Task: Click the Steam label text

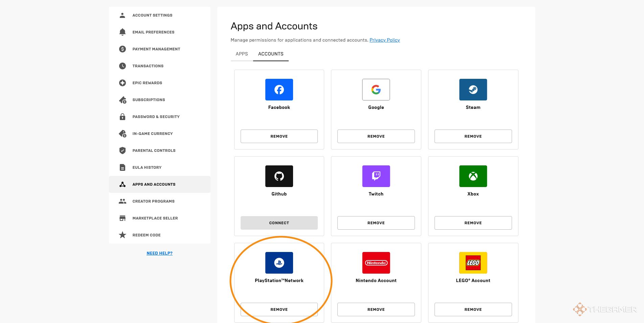Action: [x=473, y=107]
